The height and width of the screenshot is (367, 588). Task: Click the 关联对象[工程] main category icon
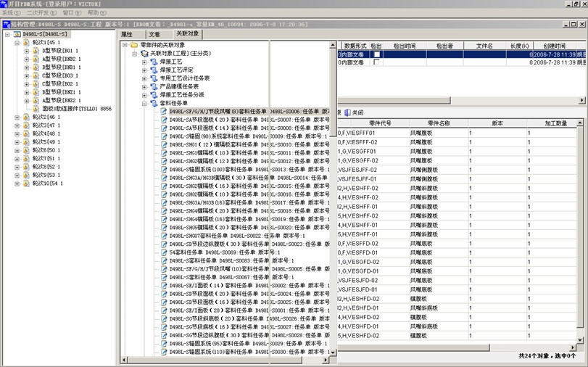pos(144,54)
